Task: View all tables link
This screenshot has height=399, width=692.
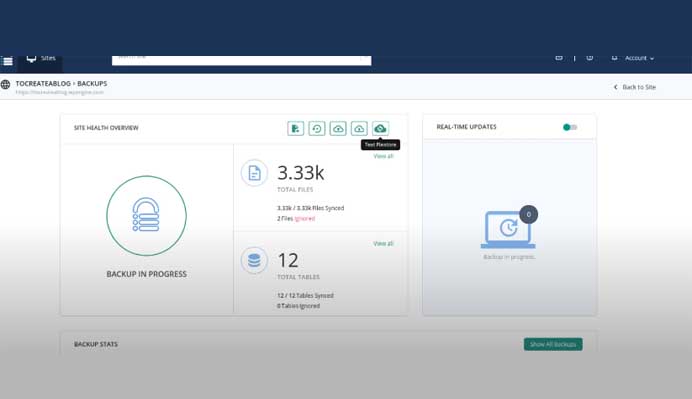Action: click(x=383, y=244)
